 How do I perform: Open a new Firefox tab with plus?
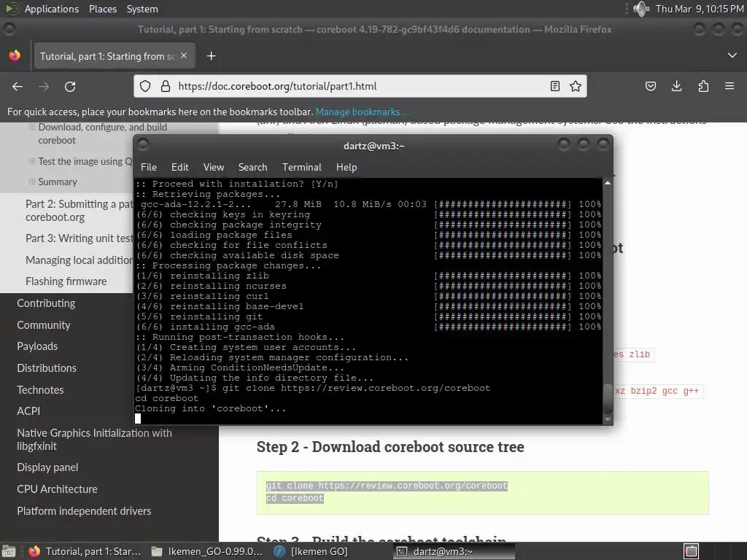211,56
